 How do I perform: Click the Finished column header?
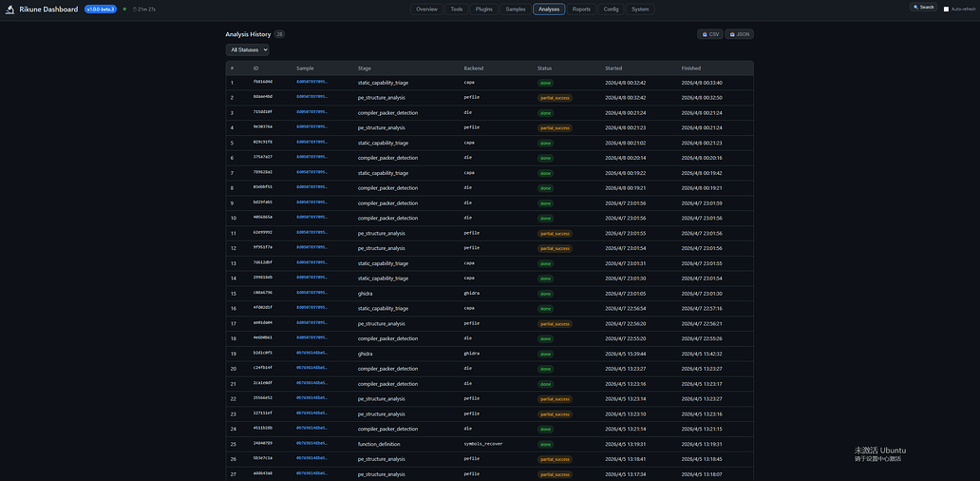(690, 68)
